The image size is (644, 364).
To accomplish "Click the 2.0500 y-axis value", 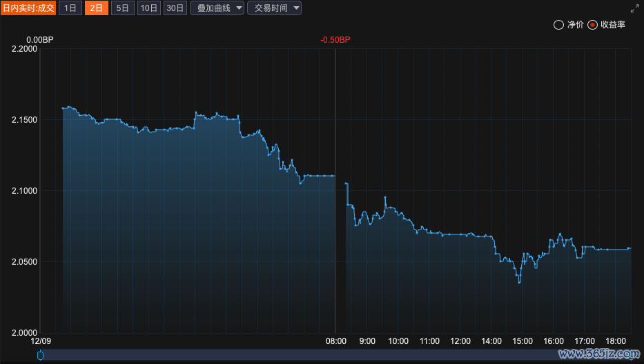I will [24, 262].
